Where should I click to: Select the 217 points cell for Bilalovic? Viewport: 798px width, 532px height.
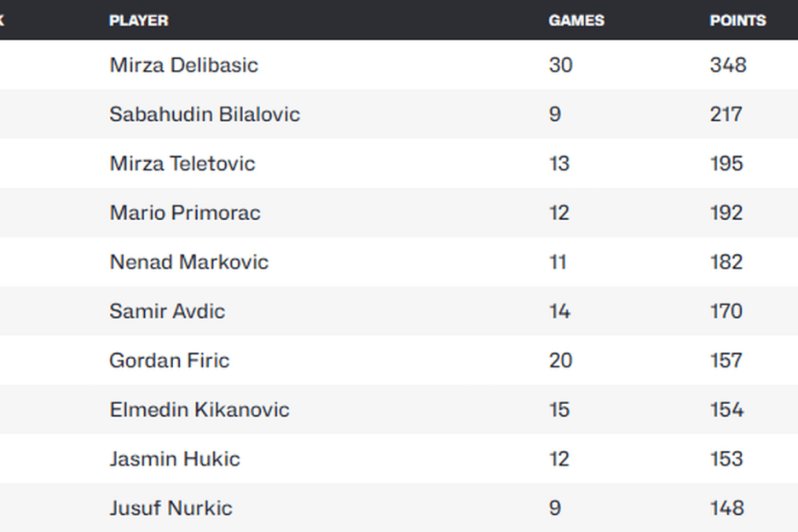[x=726, y=114]
